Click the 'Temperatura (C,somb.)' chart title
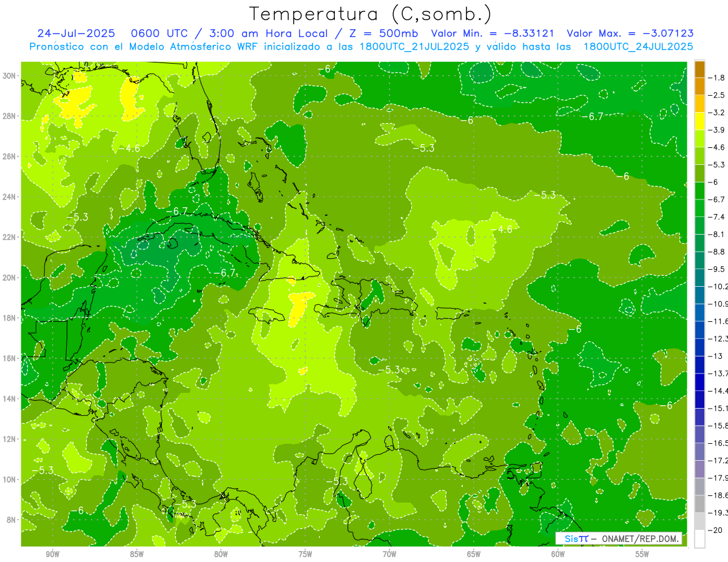728x562 pixels. (370, 14)
